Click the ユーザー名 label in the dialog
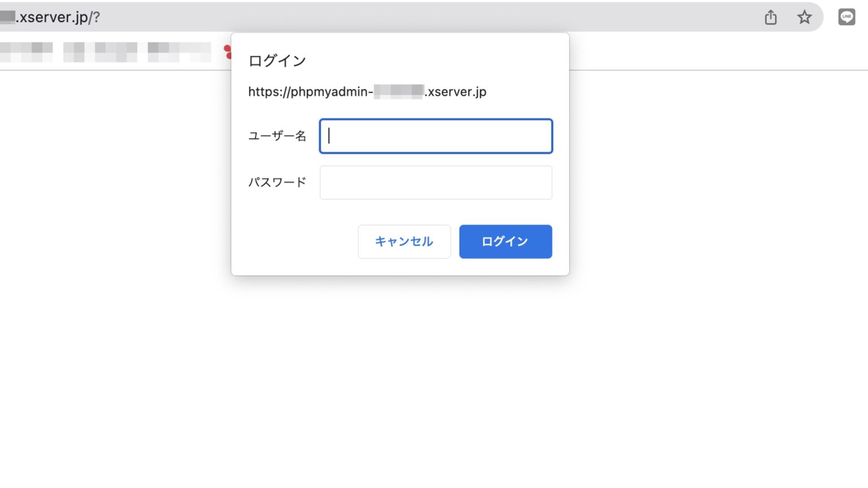 pos(277,136)
